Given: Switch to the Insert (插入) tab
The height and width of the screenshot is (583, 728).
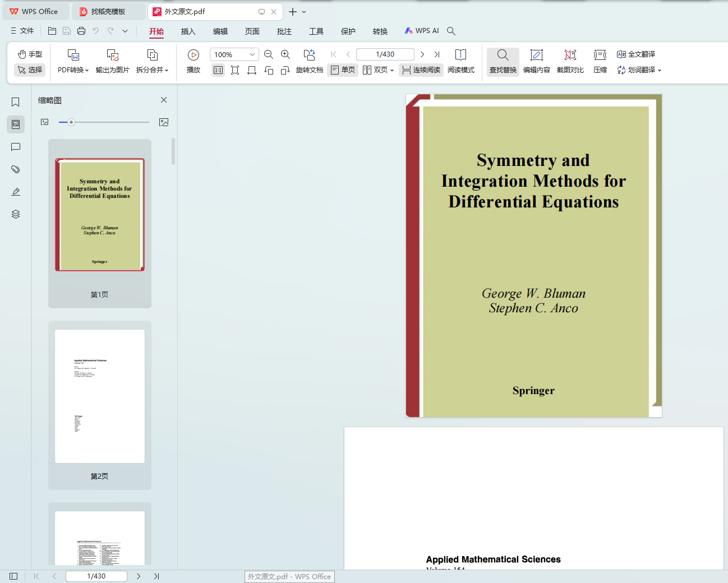Looking at the screenshot, I should click(188, 31).
